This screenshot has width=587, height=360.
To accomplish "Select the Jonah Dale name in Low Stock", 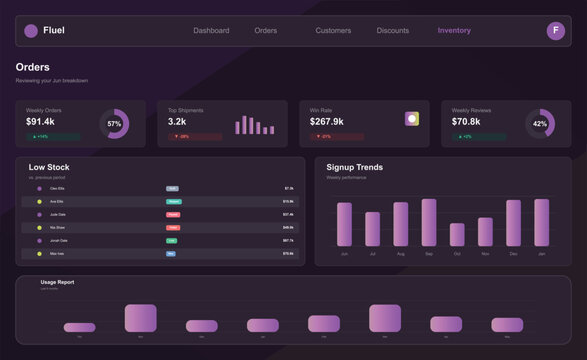I will [59, 241].
